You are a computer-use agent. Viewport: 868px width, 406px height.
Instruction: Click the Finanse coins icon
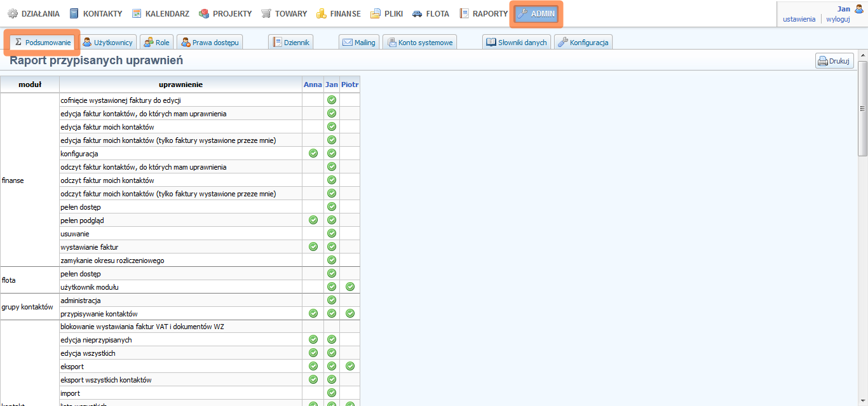coord(322,13)
